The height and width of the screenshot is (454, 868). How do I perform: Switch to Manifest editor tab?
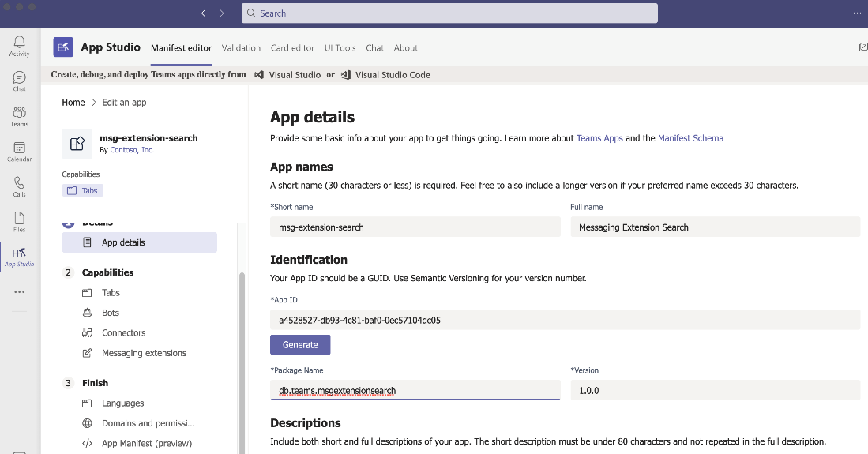[181, 47]
